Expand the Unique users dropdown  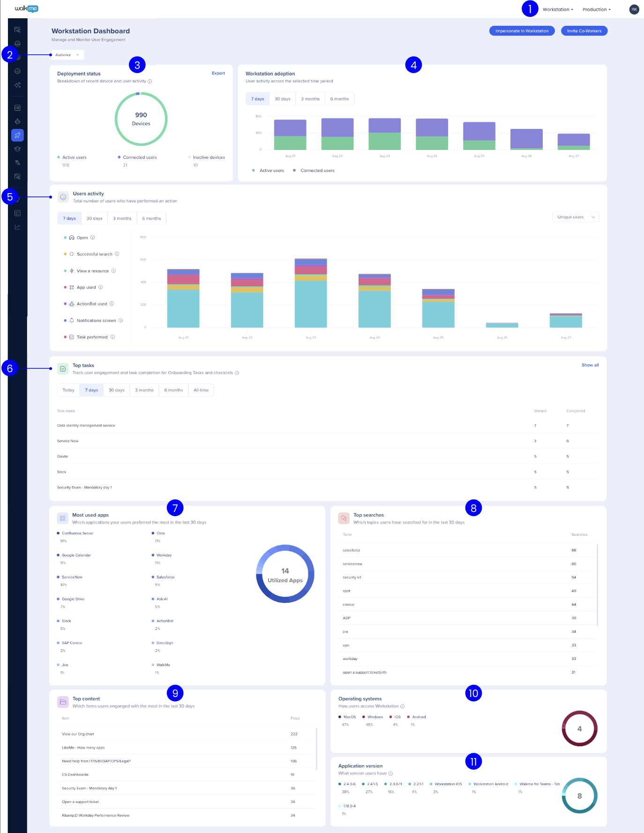pyautogui.click(x=575, y=217)
